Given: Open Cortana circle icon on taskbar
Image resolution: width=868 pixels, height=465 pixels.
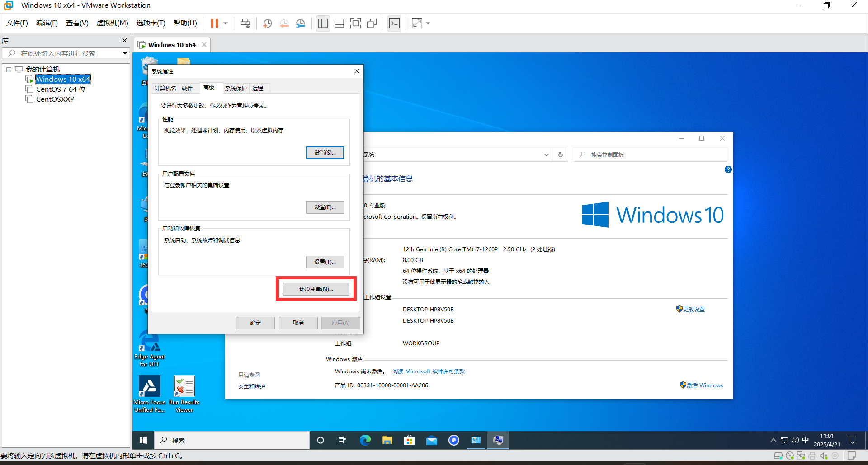Looking at the screenshot, I should (x=321, y=440).
